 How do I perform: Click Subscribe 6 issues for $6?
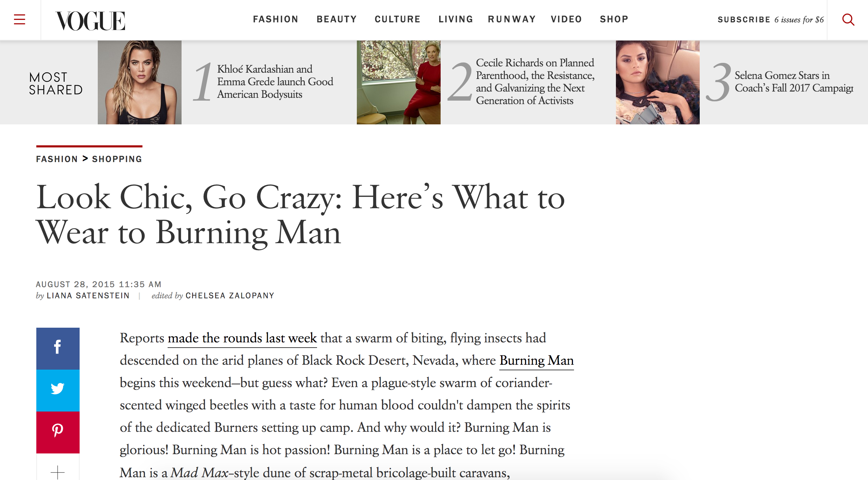(x=771, y=20)
